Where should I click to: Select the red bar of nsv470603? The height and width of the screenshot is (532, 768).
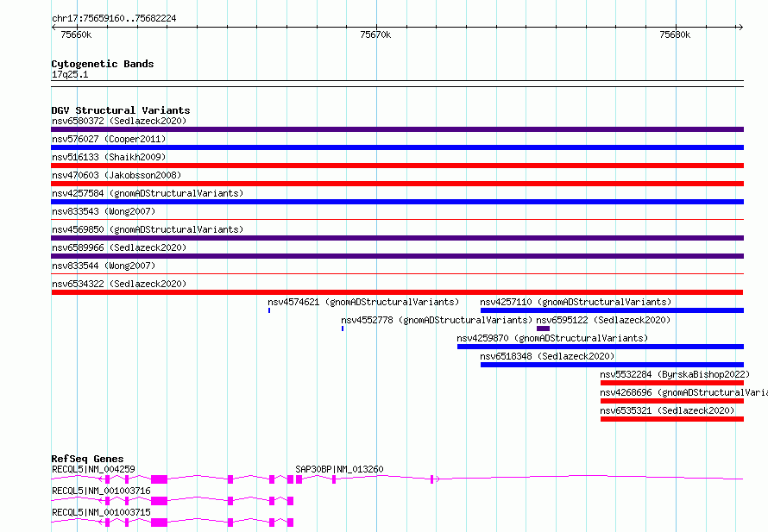397,184
